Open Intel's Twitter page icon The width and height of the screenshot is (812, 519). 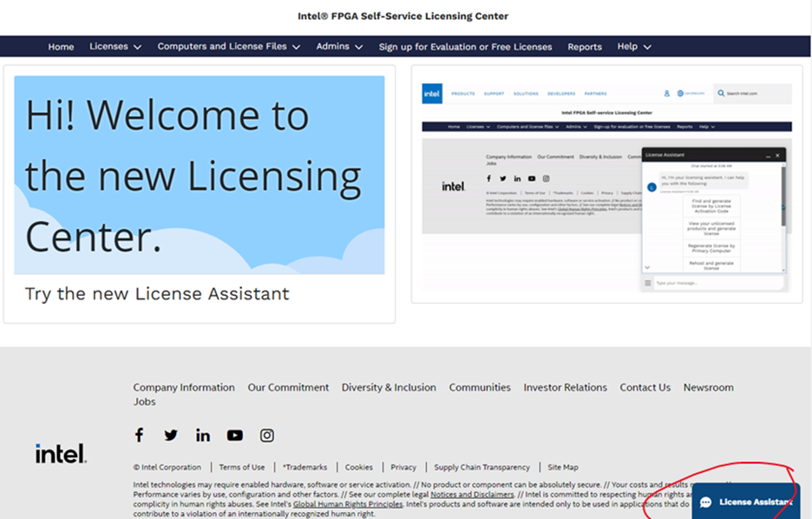pos(171,435)
